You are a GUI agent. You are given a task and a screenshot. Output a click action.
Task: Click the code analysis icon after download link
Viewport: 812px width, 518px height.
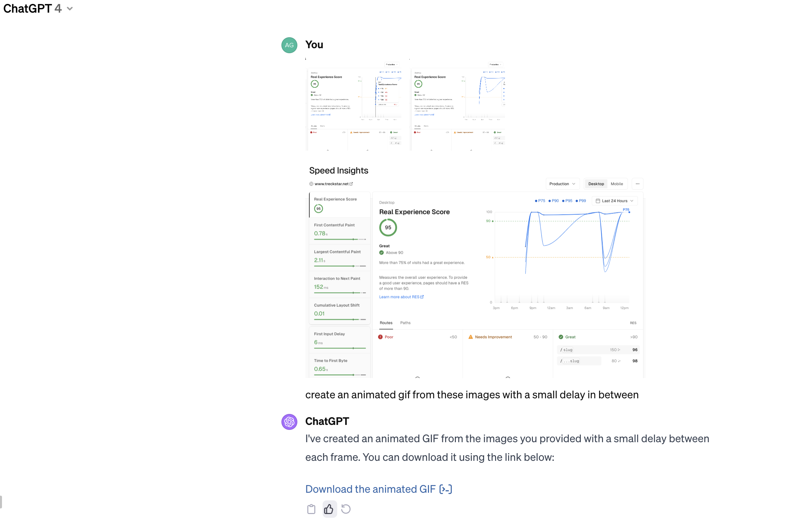click(446, 489)
